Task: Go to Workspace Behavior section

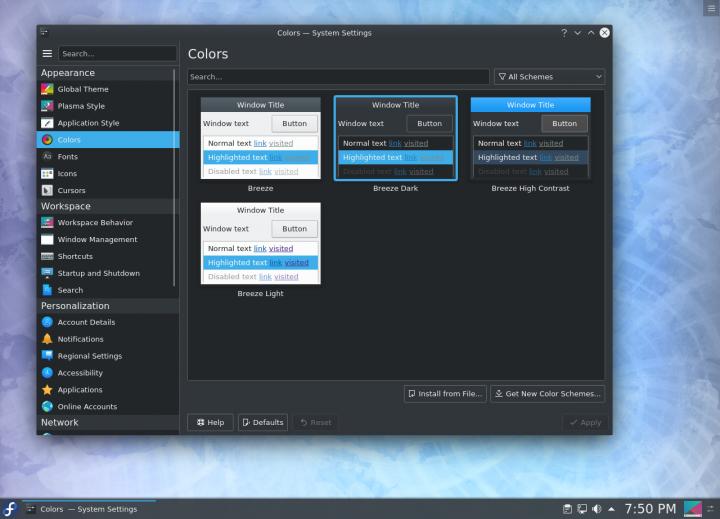Action: (94, 223)
